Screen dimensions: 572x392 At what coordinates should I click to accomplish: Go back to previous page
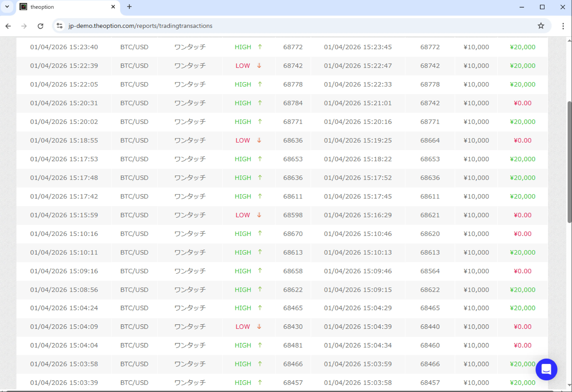click(8, 26)
